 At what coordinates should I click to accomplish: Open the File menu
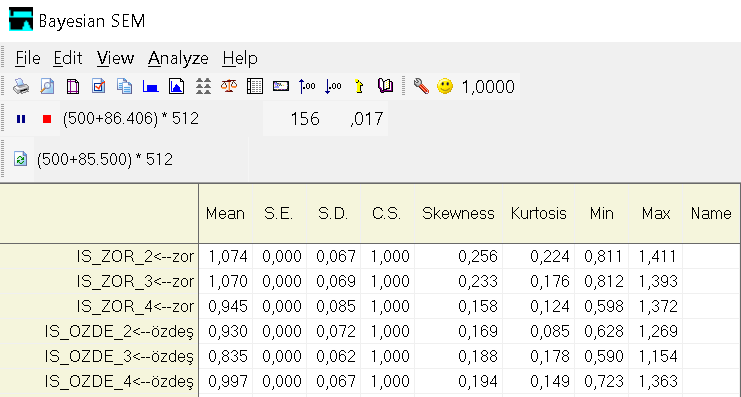point(28,59)
